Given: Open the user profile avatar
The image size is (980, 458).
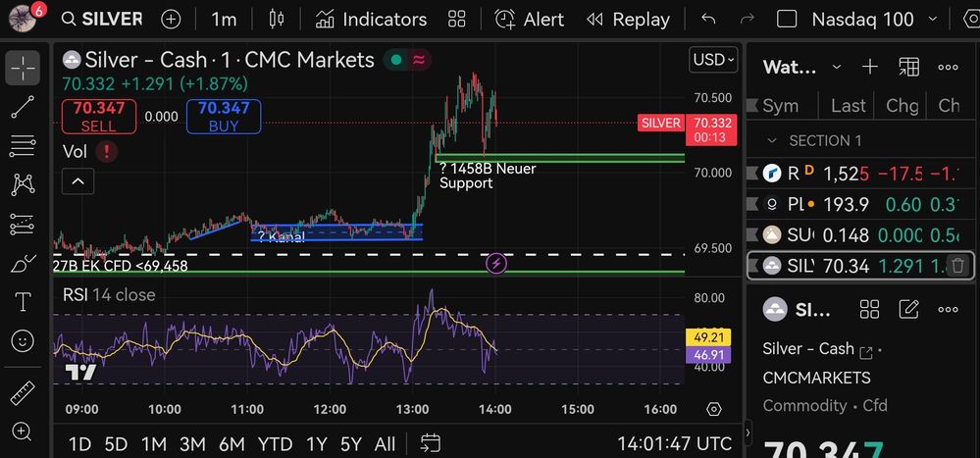Looking at the screenshot, I should point(24,19).
